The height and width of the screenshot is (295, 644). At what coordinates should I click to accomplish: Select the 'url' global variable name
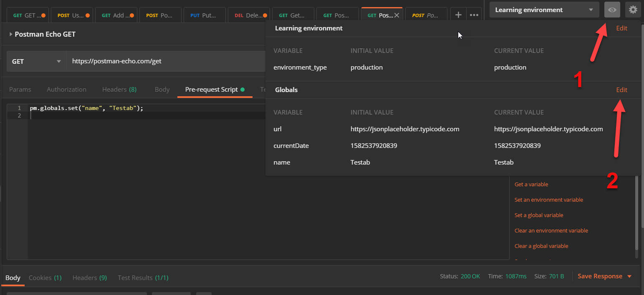pos(278,129)
